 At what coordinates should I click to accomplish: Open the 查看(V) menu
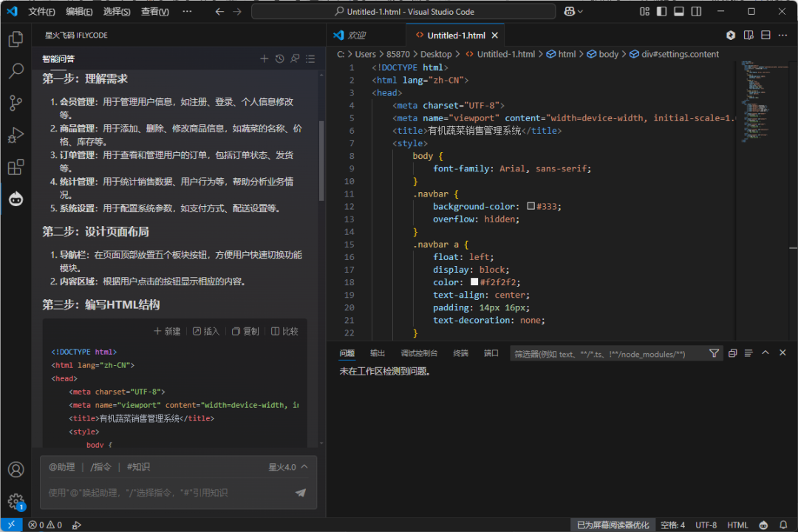point(154,11)
